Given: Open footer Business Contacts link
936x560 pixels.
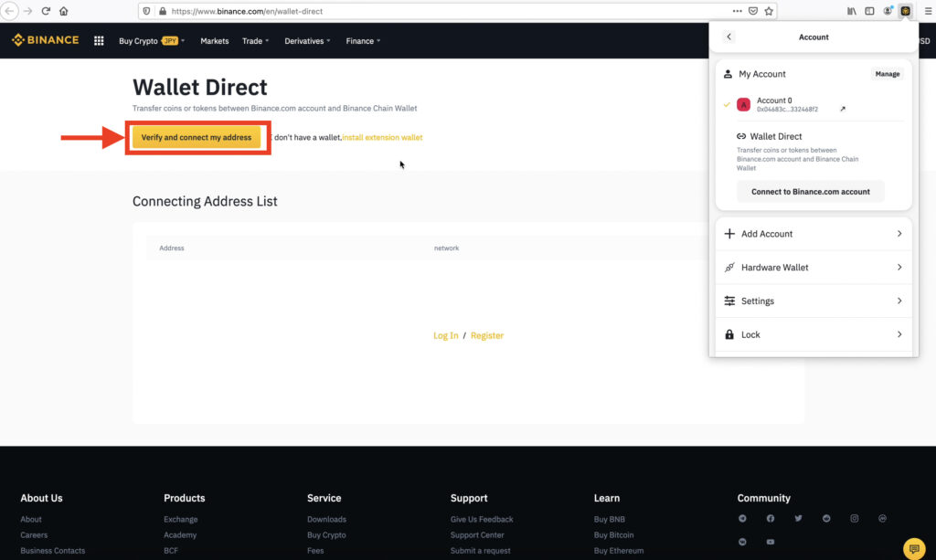Looking at the screenshot, I should [x=52, y=551].
